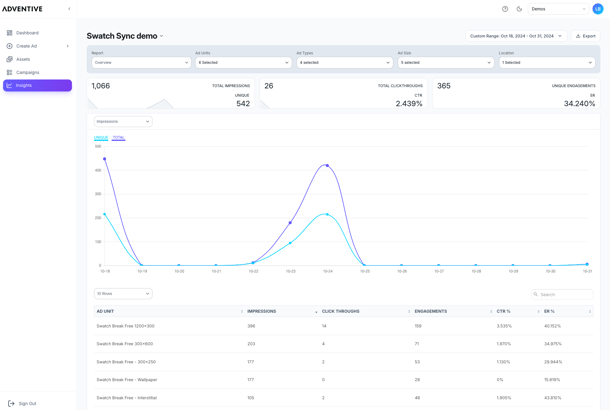Open the Ad Units dropdown
The width and height of the screenshot is (610, 410).
pos(243,62)
